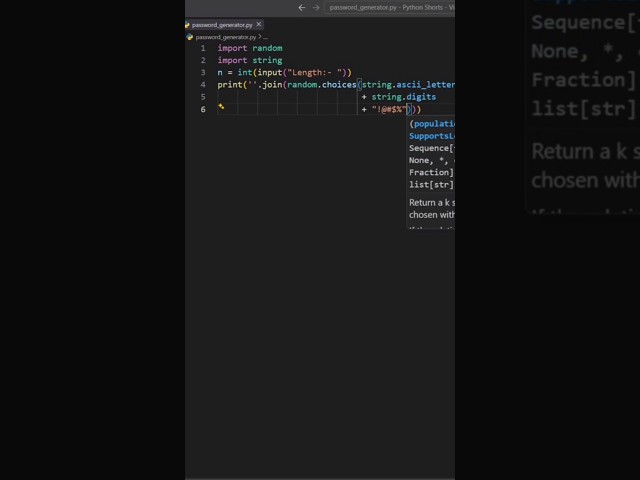Screen dimensions: 640x480
Task: Click the Python file icon in breadcrumb
Action: pos(190,37)
